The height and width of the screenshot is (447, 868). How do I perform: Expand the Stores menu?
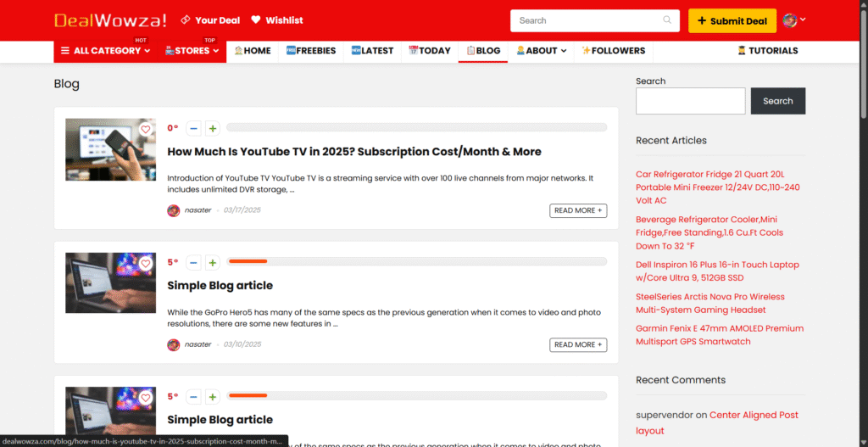(192, 51)
